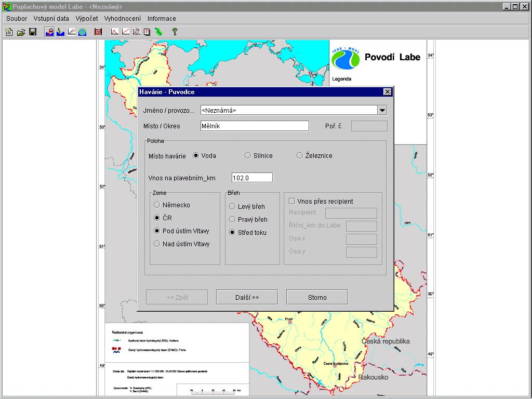Start calculation with the red abacus icon
This screenshot has width=532, height=399.
tap(98, 32)
